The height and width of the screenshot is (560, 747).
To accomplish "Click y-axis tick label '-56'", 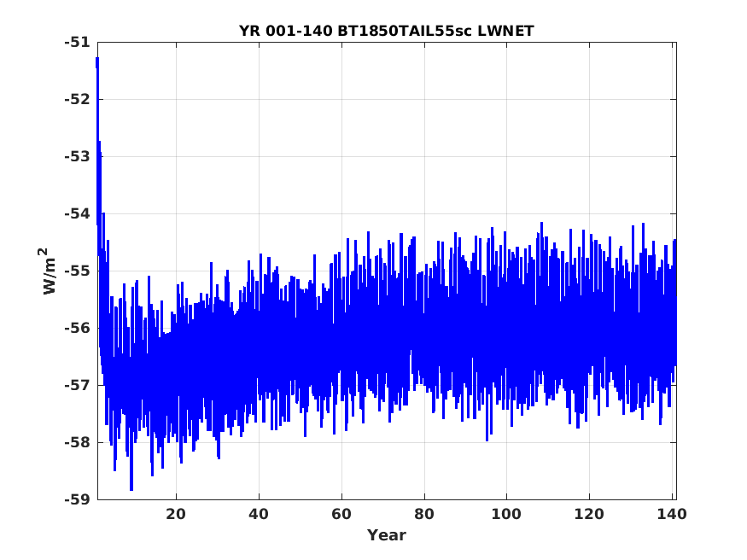I will pos(77,328).
